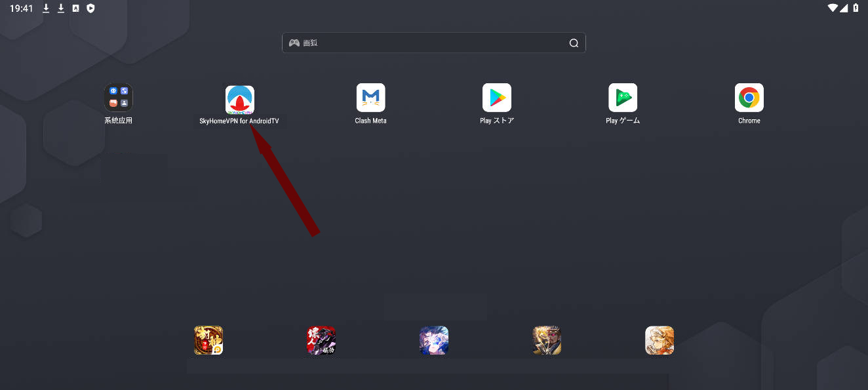Click inside the game search field

434,43
